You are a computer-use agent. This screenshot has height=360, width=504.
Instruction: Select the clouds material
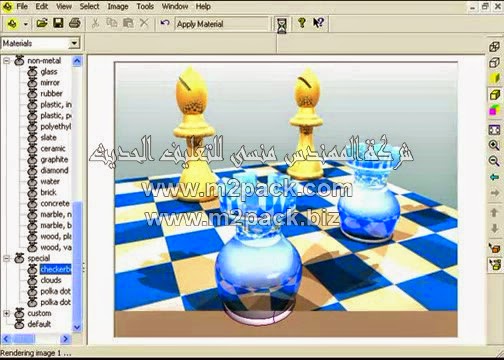click(51, 280)
